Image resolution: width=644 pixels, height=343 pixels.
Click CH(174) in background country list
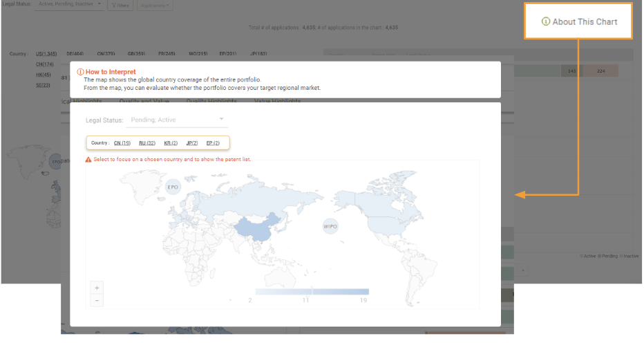[x=45, y=64]
